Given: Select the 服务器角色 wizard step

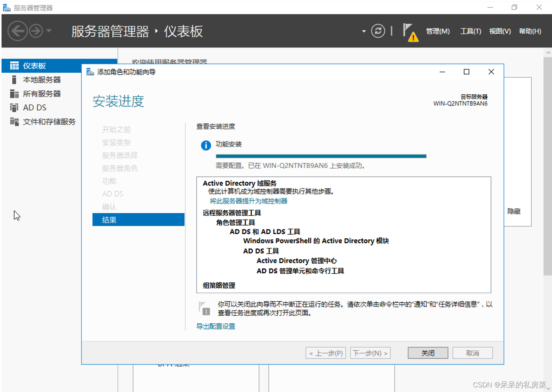Looking at the screenshot, I should coord(120,168).
